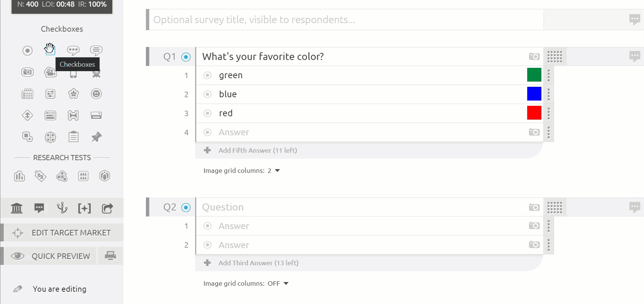Select the calendar question type icon

click(x=27, y=94)
